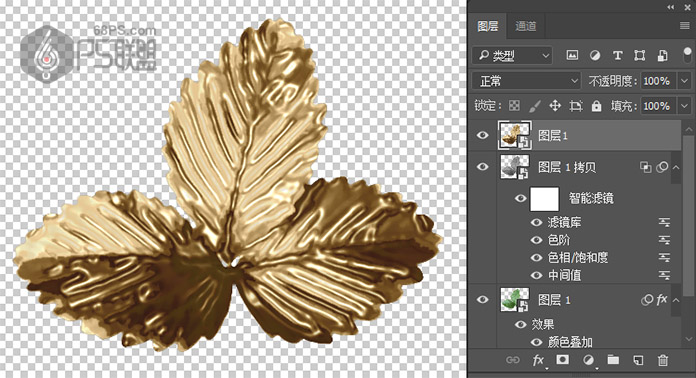The width and height of the screenshot is (696, 378).
Task: Open blending options icon for 色相/饱和度
Action: point(664,258)
